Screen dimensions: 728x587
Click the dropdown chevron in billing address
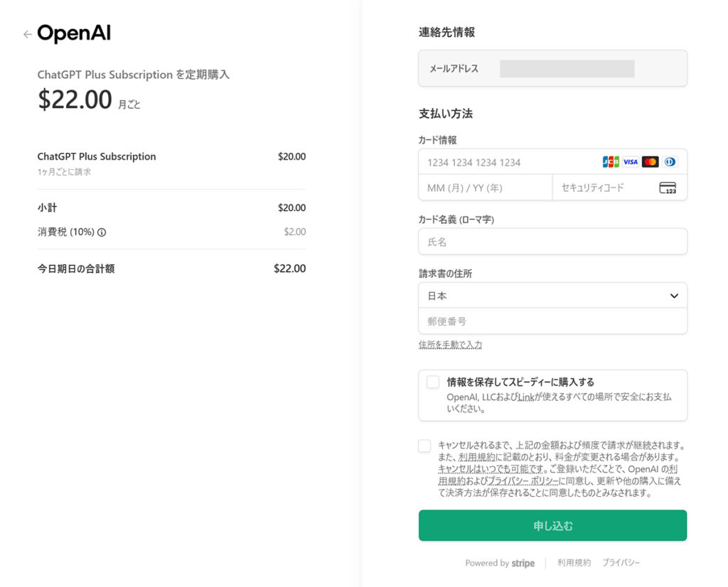tap(674, 296)
